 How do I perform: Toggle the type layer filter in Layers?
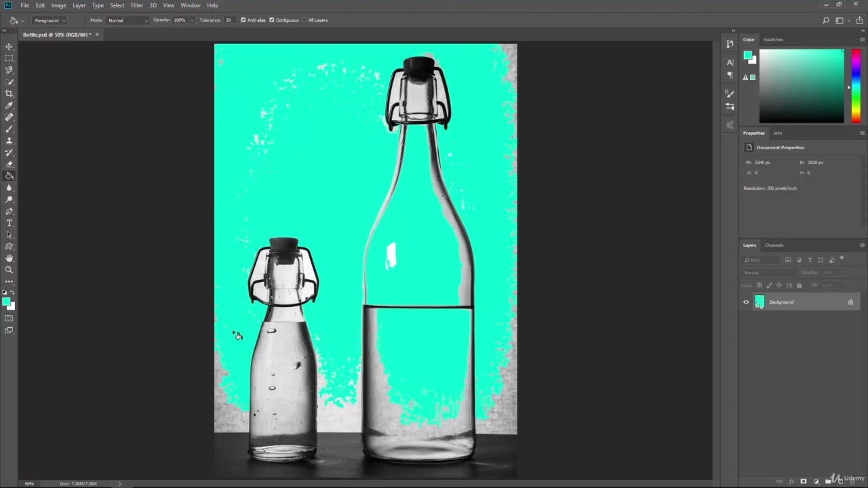click(810, 260)
